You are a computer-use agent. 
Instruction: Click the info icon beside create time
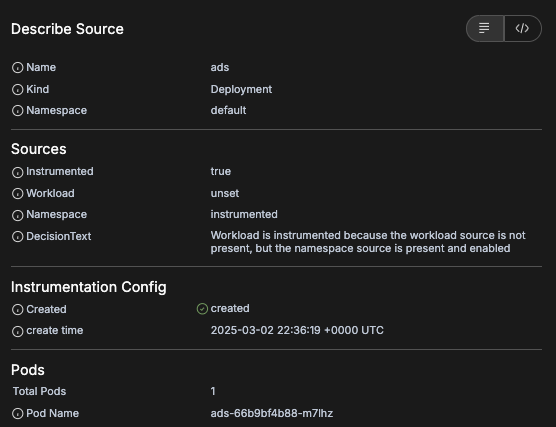[x=17, y=331]
